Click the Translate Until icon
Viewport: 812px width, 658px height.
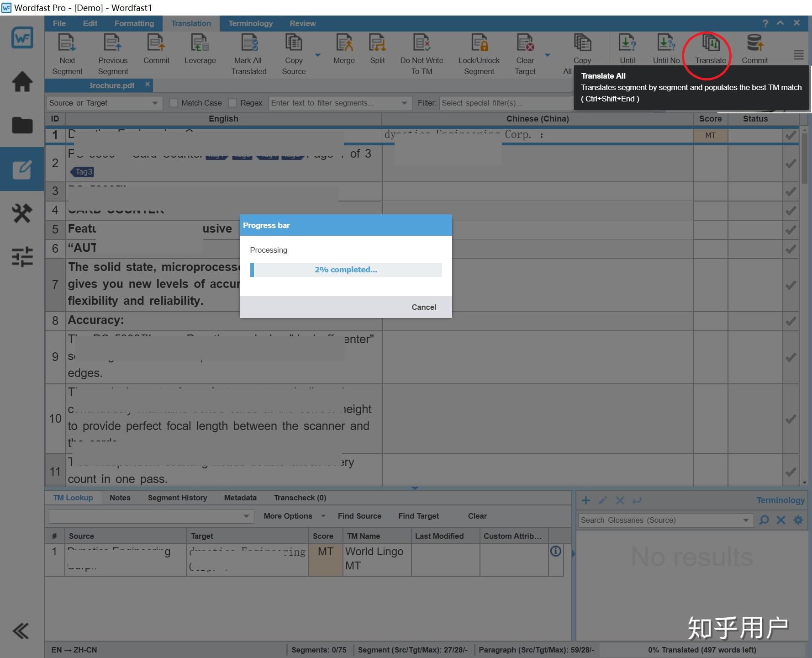(627, 42)
